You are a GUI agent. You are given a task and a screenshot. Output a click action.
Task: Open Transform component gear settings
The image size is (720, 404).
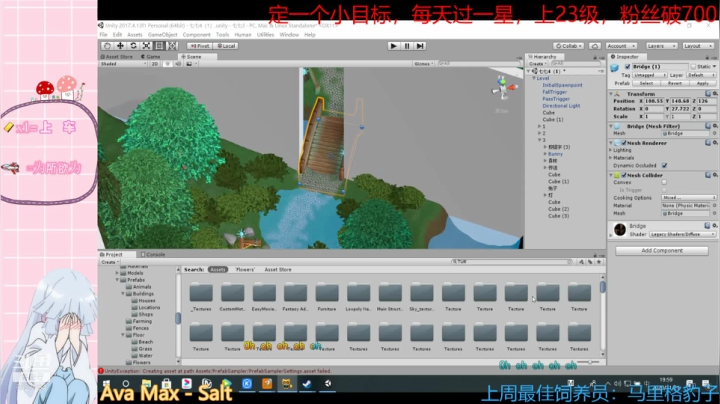coord(715,94)
